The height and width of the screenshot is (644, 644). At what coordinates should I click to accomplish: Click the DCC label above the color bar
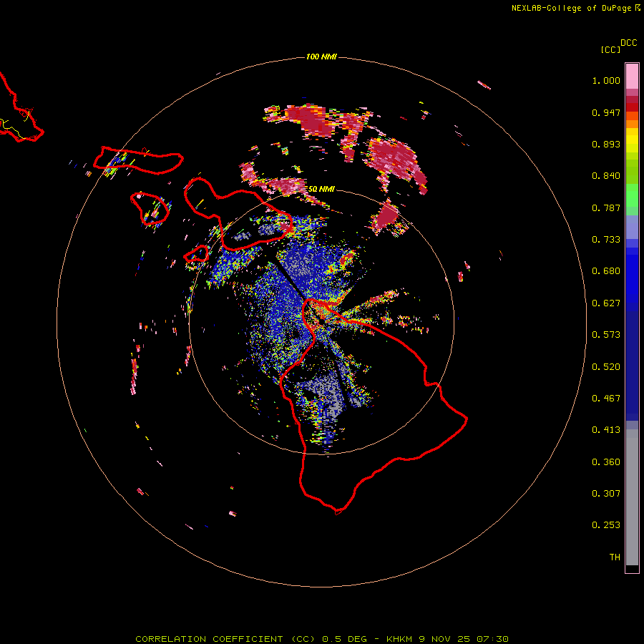point(629,43)
